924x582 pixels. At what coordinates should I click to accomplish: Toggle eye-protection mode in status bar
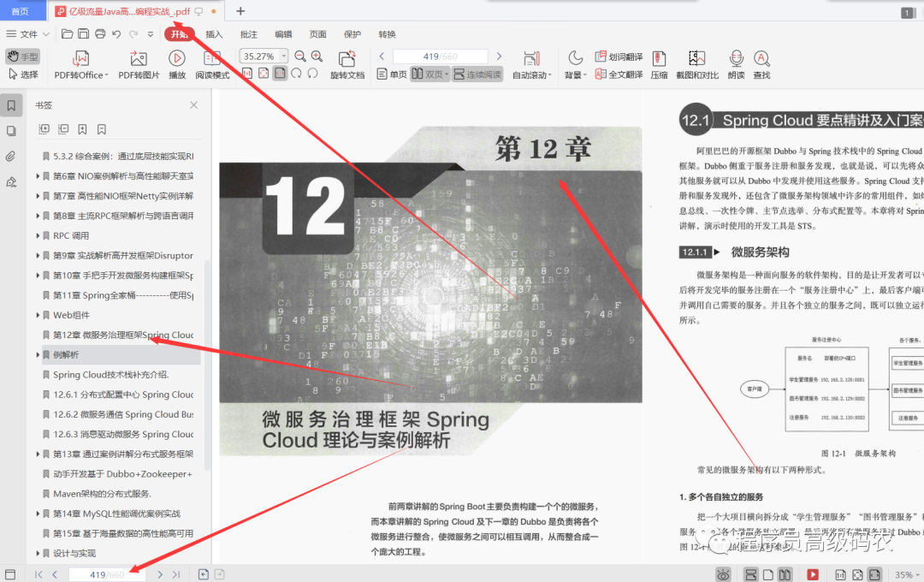724,574
